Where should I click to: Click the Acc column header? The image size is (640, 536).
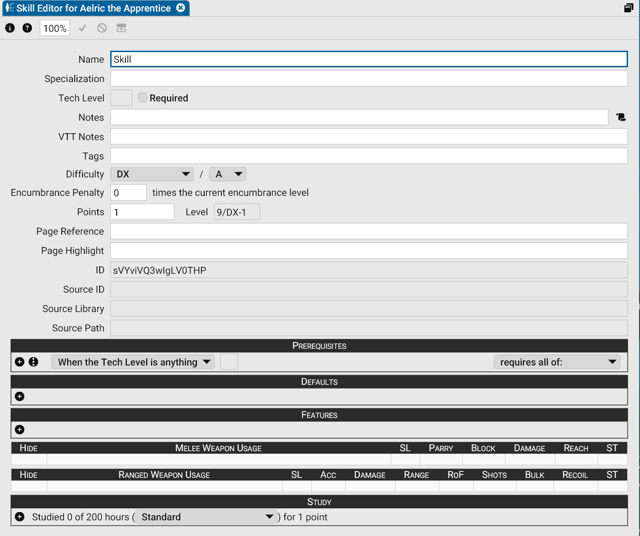[x=328, y=475]
